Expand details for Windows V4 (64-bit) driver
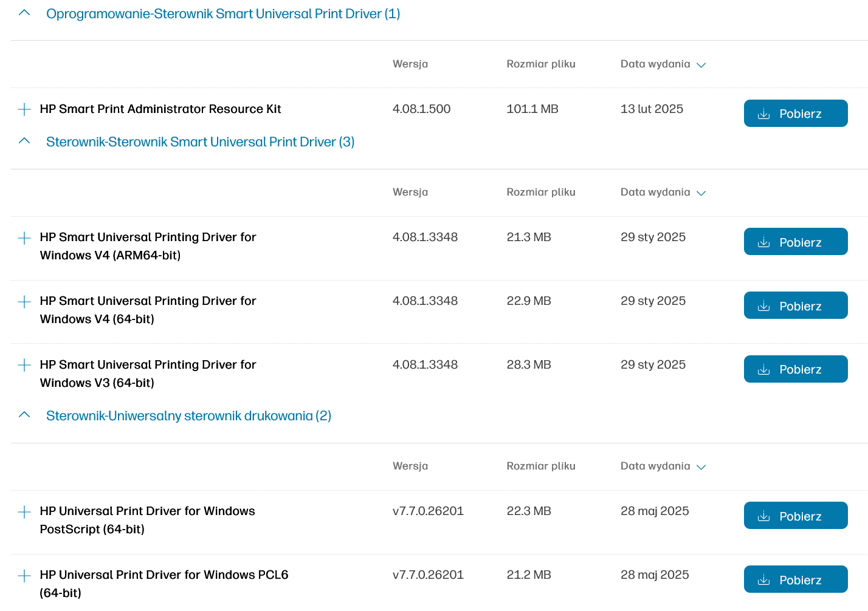This screenshot has height=611, width=868. [x=24, y=302]
